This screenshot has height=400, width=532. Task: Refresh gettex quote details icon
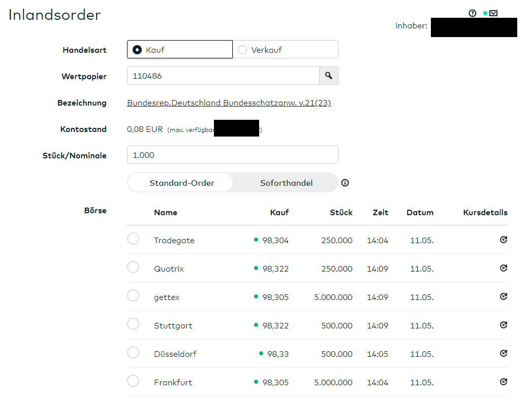pyautogui.click(x=504, y=296)
